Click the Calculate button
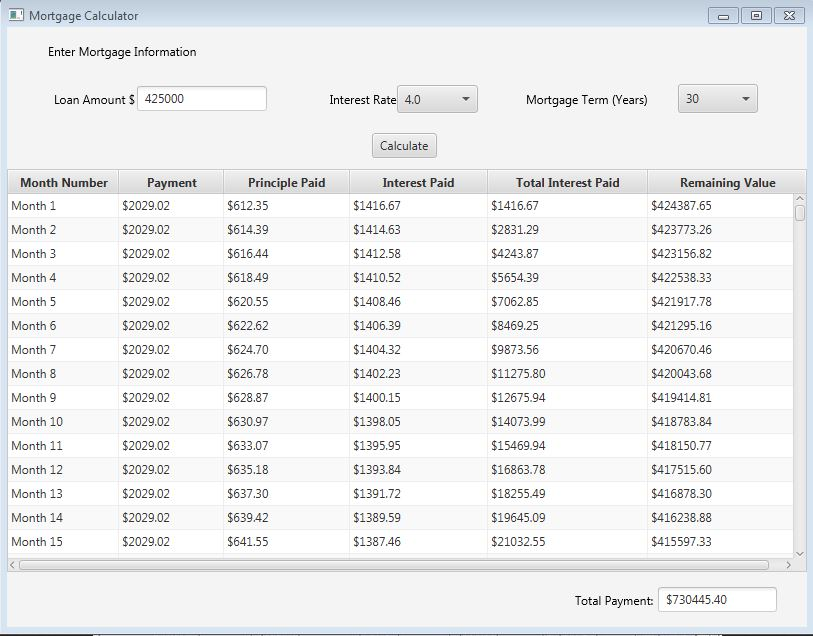 403,145
